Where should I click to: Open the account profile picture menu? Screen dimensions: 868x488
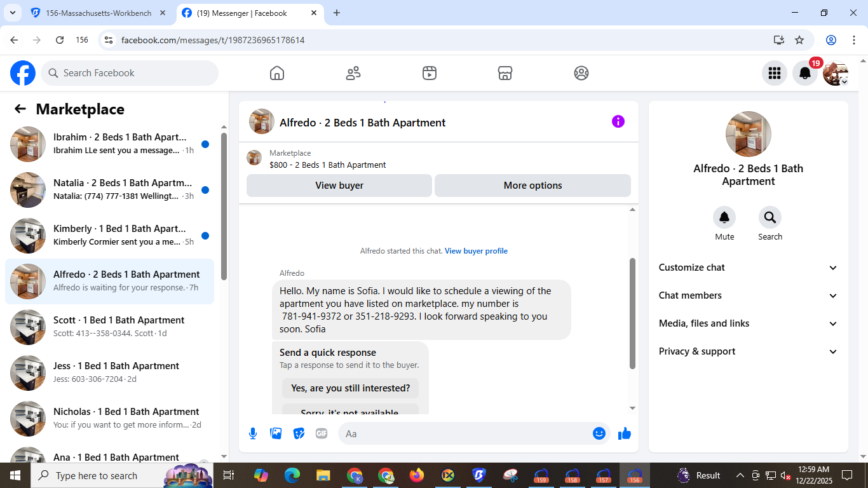point(835,73)
